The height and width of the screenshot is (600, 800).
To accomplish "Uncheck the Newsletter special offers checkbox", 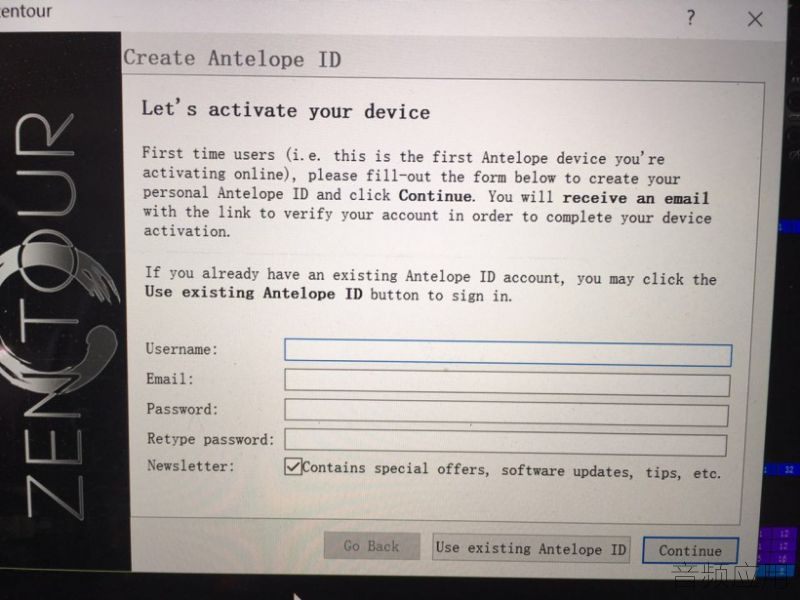I will point(293,467).
